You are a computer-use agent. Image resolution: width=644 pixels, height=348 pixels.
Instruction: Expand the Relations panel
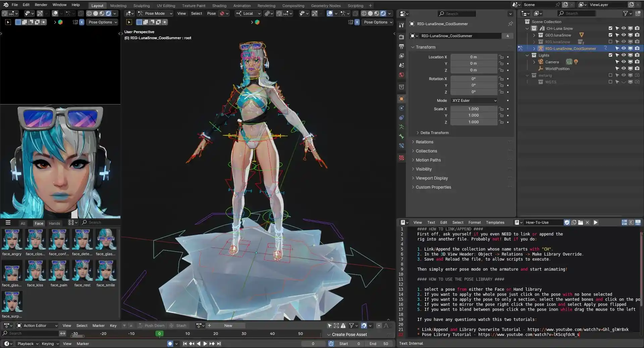click(424, 142)
